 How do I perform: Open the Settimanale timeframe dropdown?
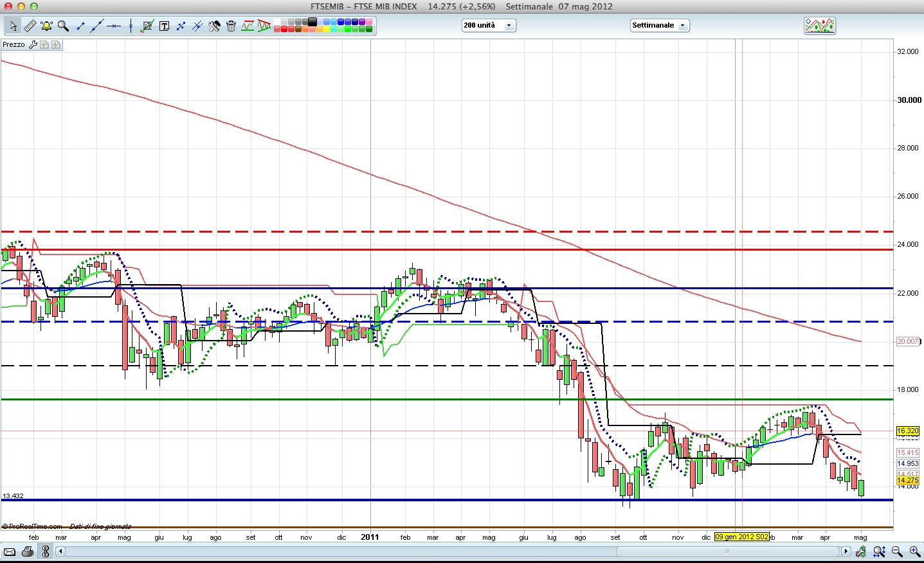pyautogui.click(x=660, y=26)
